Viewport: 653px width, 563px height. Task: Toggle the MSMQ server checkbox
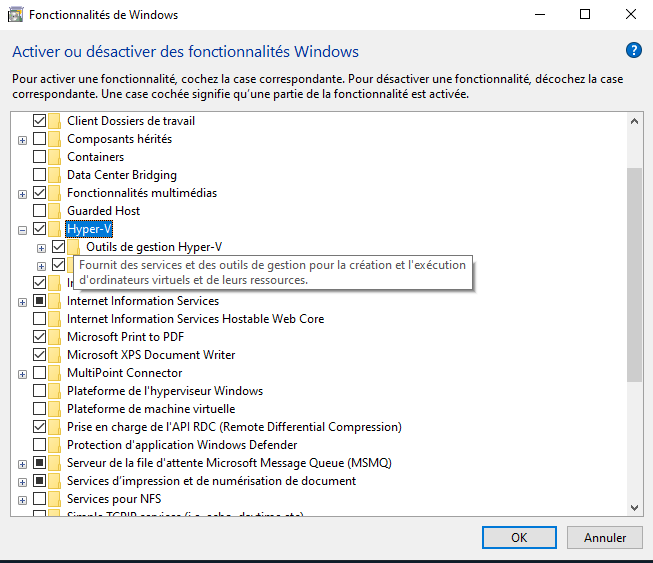[x=40, y=463]
